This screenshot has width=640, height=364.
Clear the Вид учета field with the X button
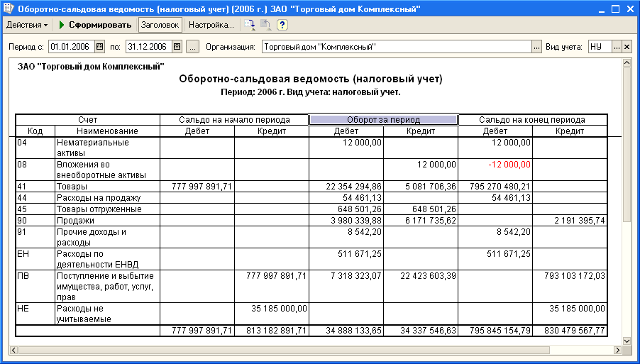pos(627,47)
